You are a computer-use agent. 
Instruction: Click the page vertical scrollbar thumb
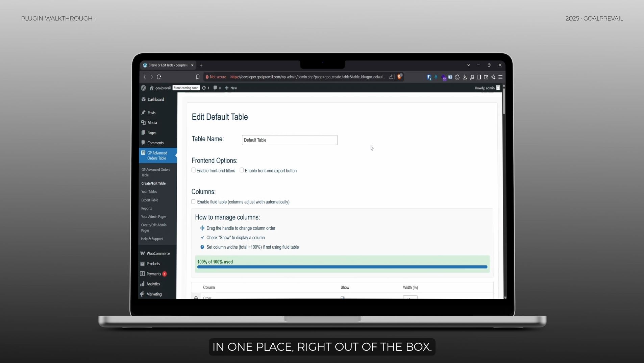click(x=504, y=101)
